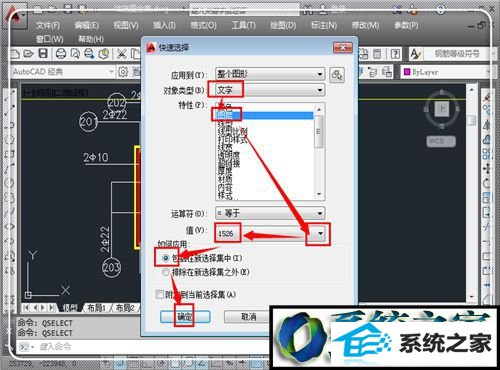Open the 'Apply to' dropdown (应用到)
500x370 pixels.
click(270, 74)
